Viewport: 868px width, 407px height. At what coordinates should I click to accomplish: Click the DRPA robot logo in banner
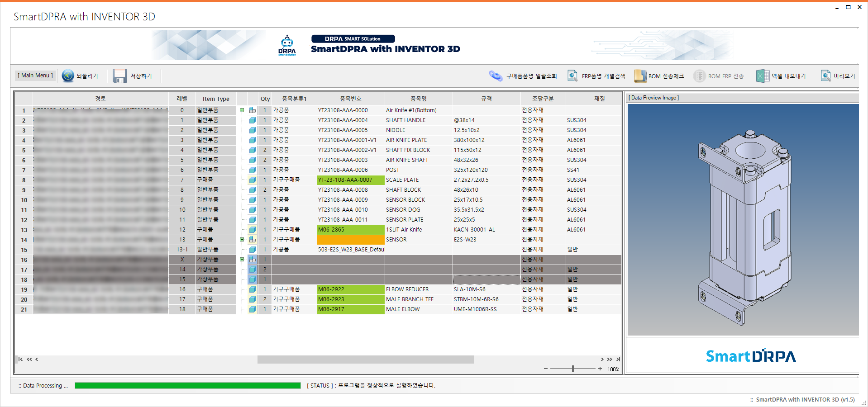287,45
